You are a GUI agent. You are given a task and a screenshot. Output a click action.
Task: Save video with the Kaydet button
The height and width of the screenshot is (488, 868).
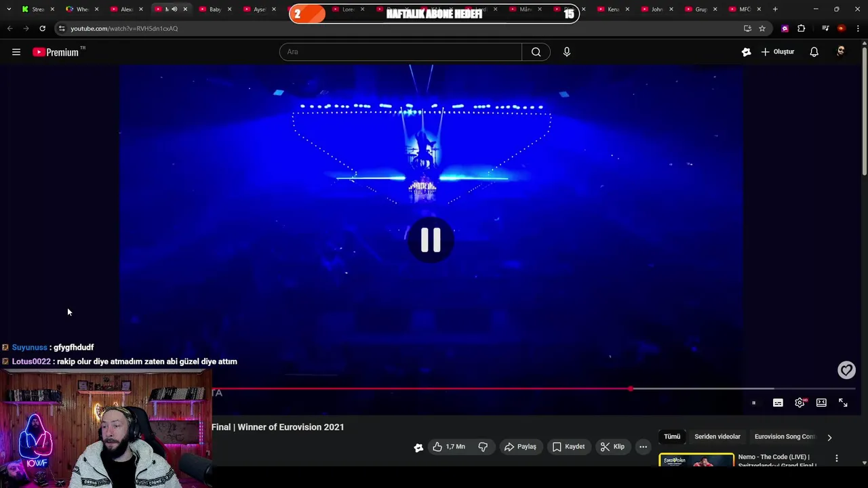(568, 447)
